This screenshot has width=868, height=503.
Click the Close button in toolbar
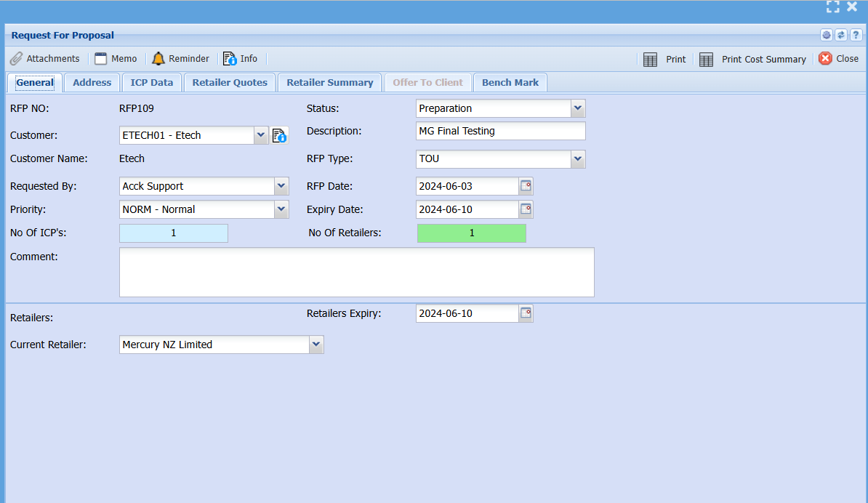tap(838, 59)
